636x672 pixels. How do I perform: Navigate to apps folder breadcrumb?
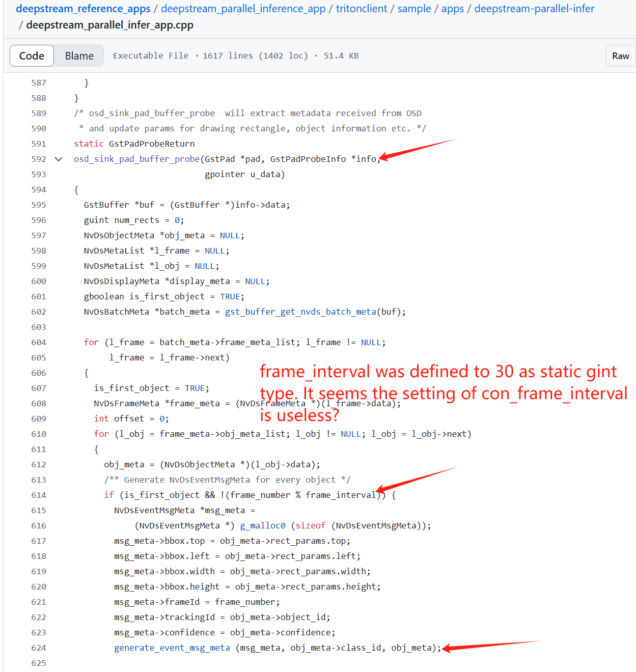pyautogui.click(x=453, y=9)
